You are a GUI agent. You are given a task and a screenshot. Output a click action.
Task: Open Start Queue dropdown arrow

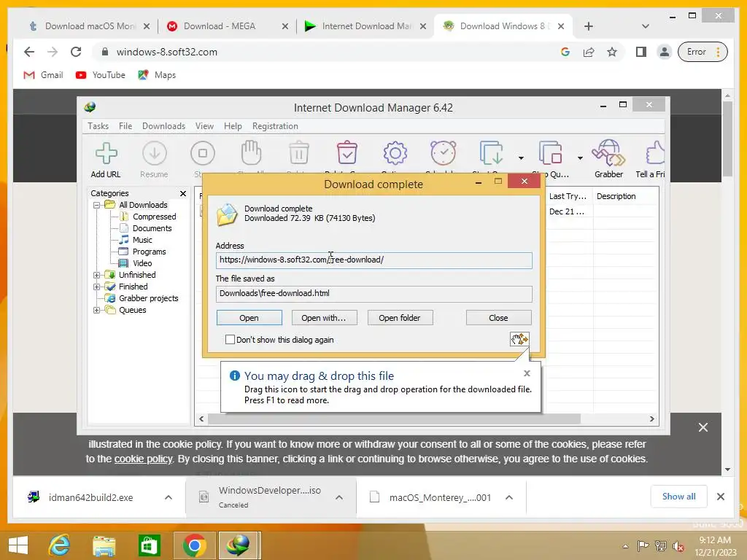pyautogui.click(x=521, y=157)
